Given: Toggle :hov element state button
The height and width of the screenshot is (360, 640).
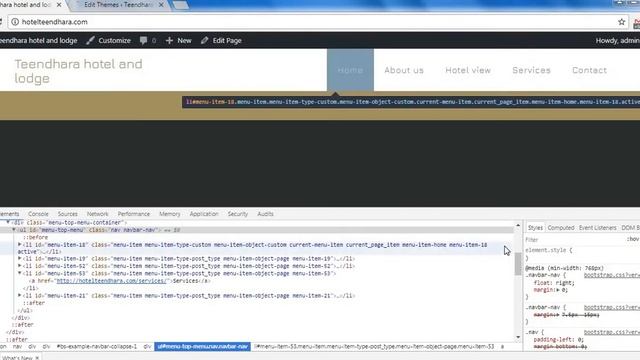Looking at the screenshot, I should pyautogui.click(x=633, y=239).
